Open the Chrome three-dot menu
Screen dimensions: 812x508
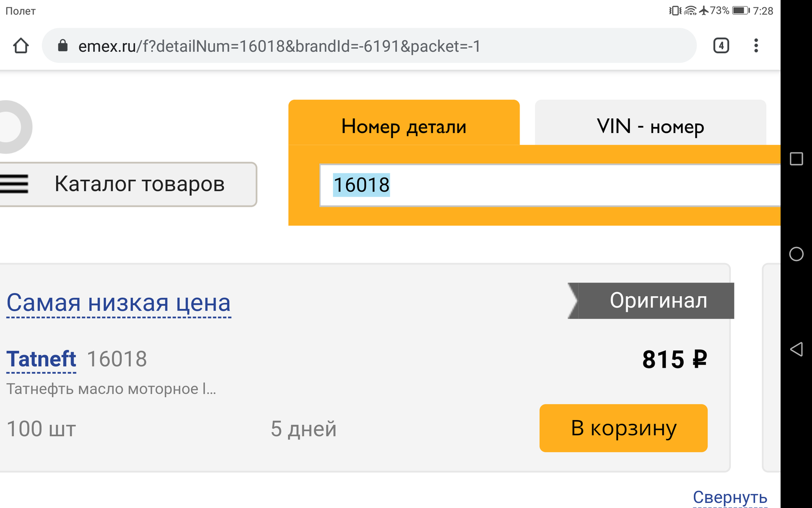click(x=756, y=46)
